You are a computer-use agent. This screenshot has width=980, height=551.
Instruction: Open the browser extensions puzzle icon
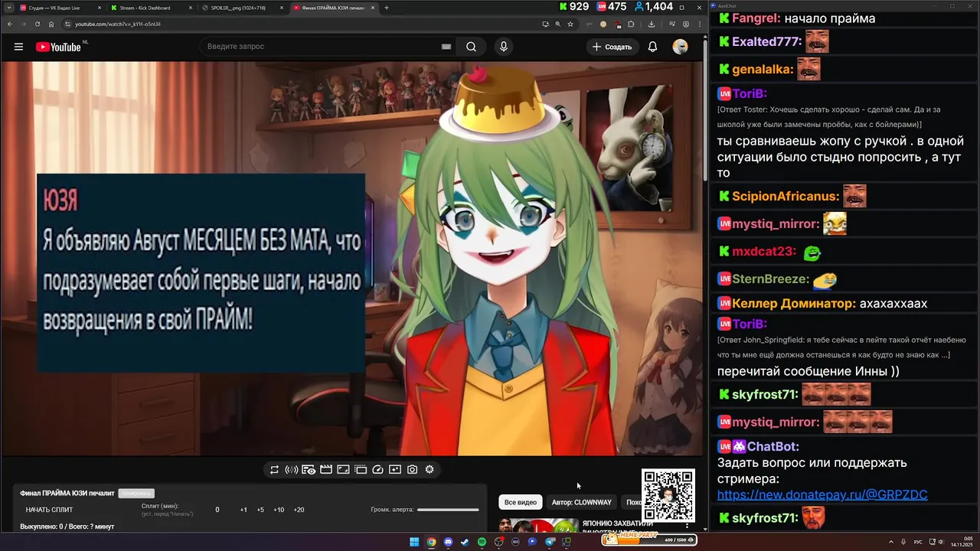(x=630, y=24)
